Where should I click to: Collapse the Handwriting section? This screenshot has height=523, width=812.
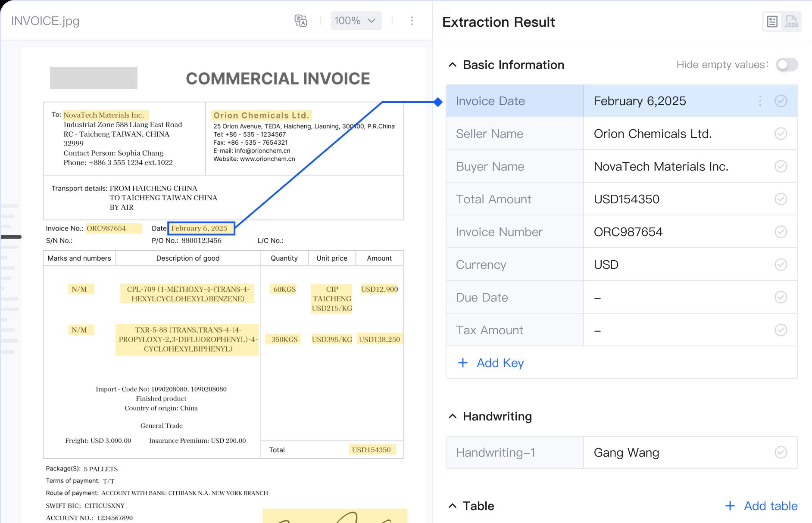[x=453, y=416]
